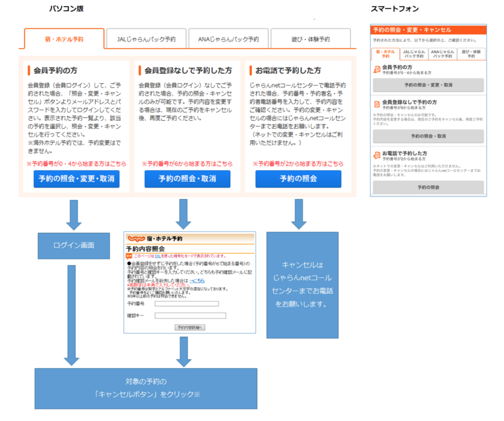Click the PC version お電話で予約した方 heading
This screenshot has width=504, height=421.
click(288, 70)
